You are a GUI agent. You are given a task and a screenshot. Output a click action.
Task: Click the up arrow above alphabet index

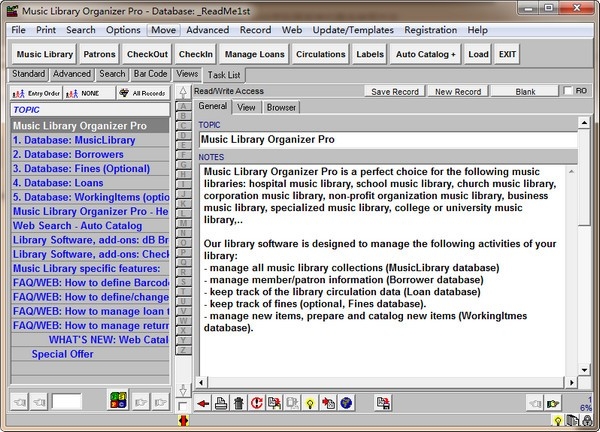(182, 92)
